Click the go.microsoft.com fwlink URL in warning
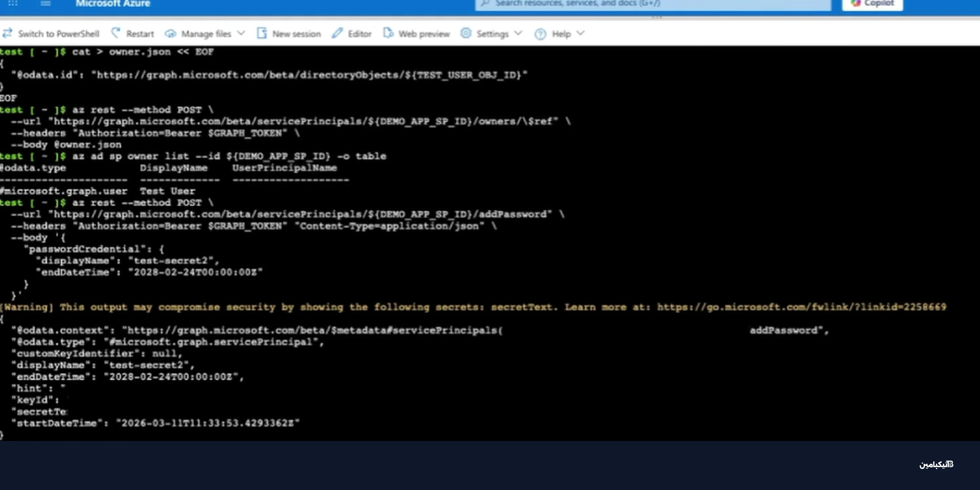980x490 pixels. pos(801,307)
